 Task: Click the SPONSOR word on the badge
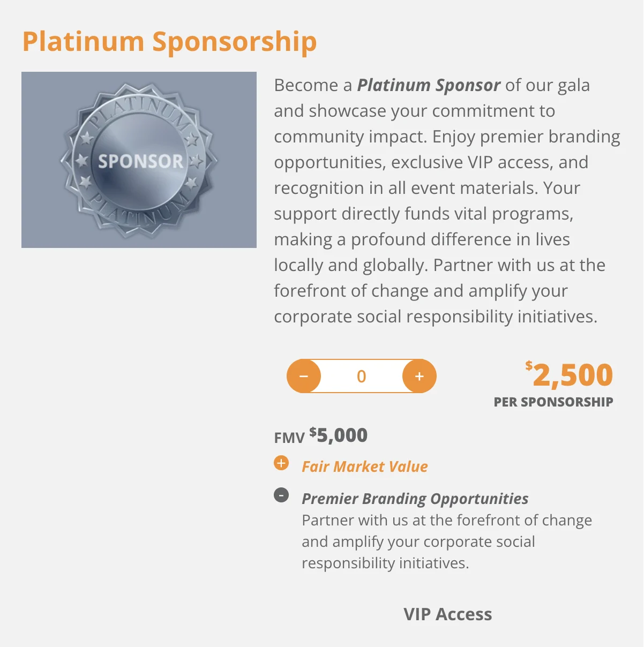click(140, 161)
